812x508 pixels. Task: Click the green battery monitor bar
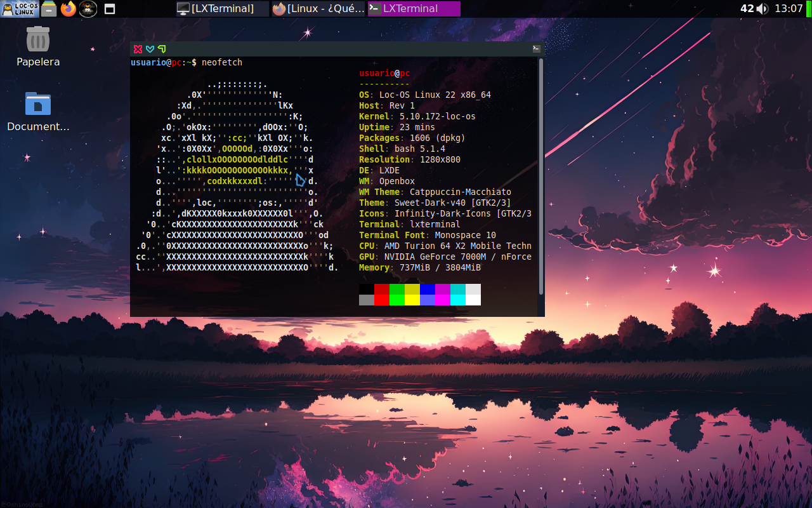click(808, 8)
